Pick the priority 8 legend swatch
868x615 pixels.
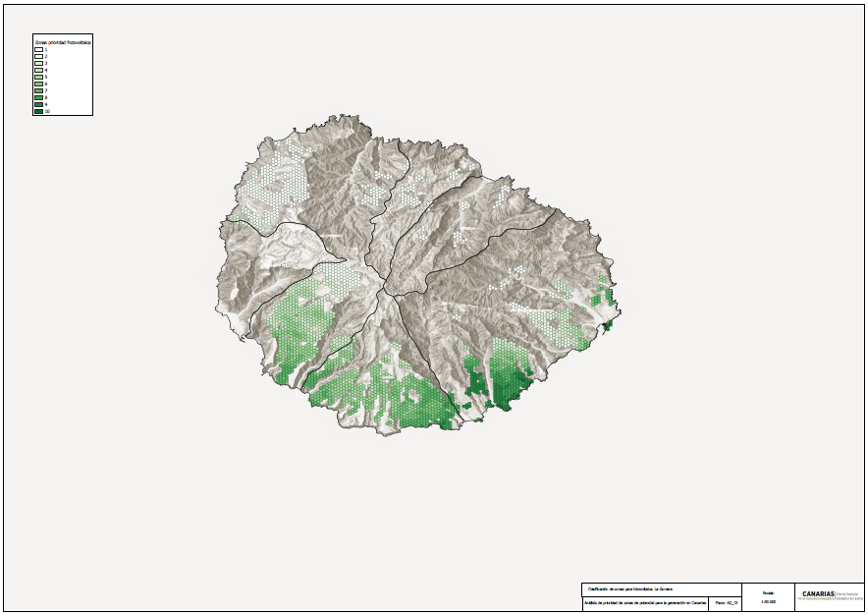pos(38,98)
